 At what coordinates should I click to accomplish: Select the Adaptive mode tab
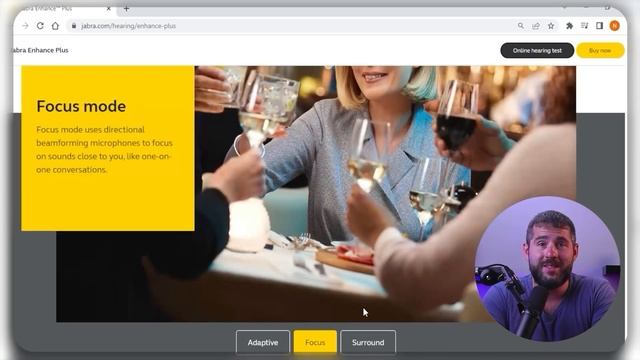[x=263, y=342]
